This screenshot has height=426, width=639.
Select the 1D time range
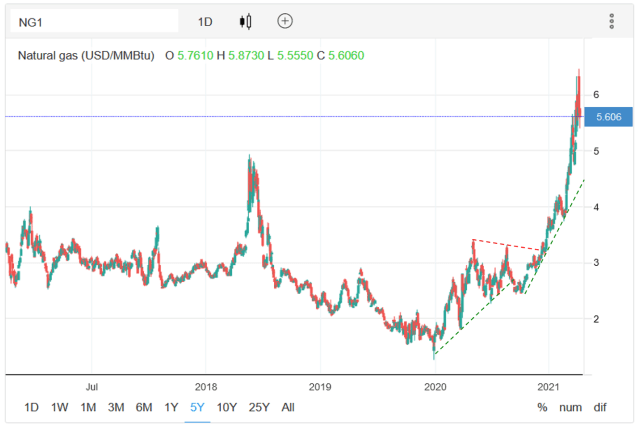[31, 407]
